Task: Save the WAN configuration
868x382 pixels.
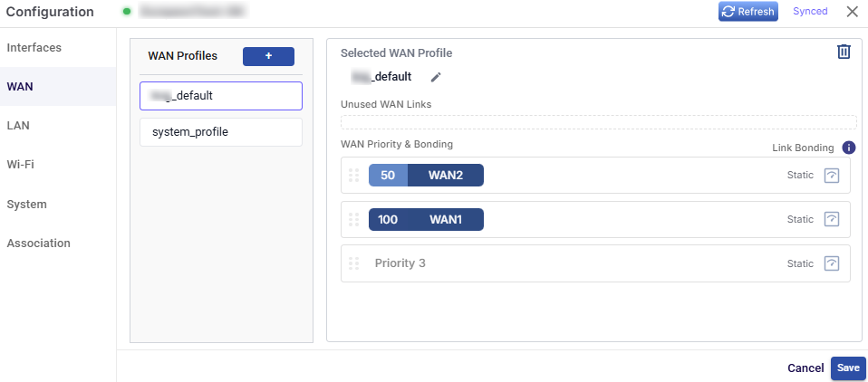Action: [x=848, y=368]
